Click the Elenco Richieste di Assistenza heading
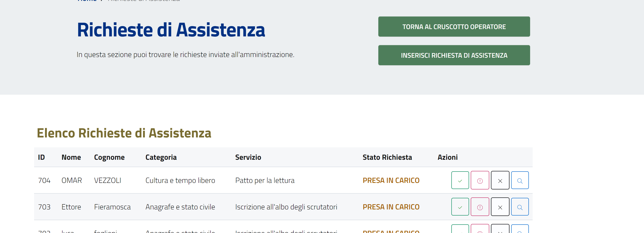Image resolution: width=644 pixels, height=233 pixels. click(124, 134)
